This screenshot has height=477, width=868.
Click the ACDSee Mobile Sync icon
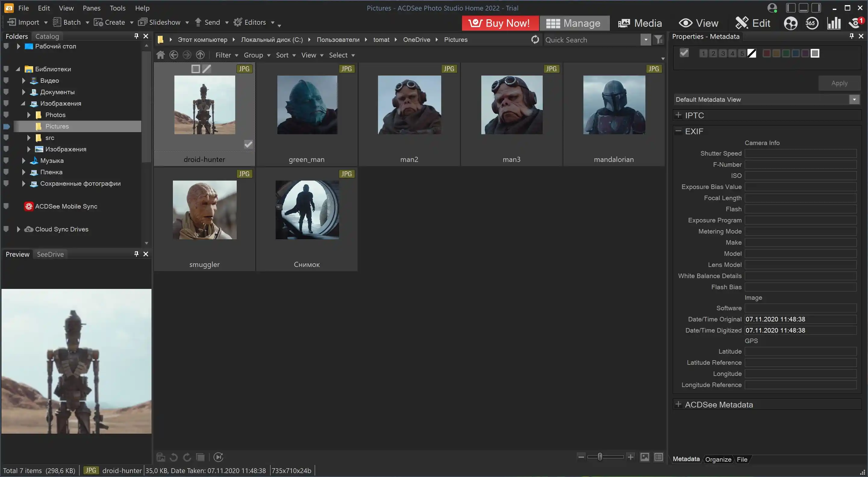pos(29,206)
